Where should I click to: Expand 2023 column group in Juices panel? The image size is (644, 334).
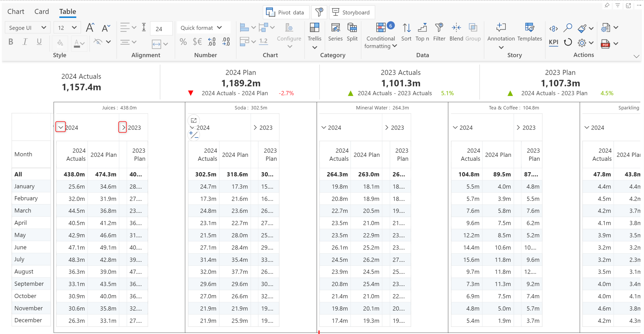pos(123,127)
